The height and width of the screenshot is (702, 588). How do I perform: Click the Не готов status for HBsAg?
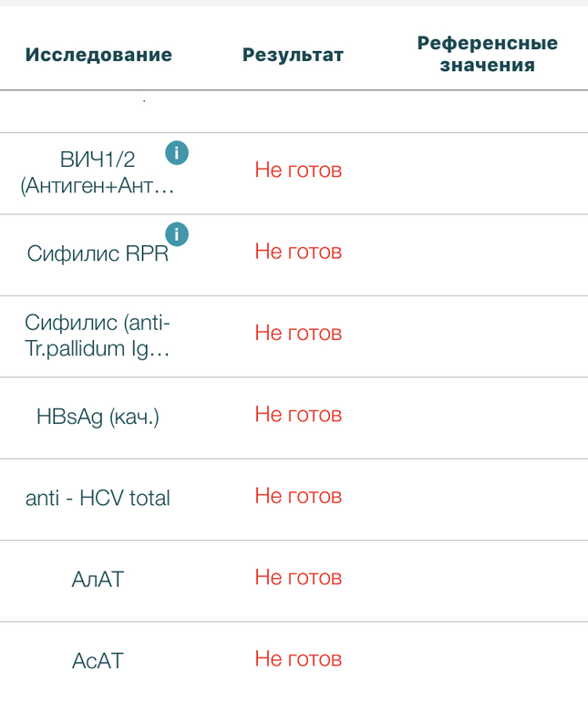tap(298, 415)
